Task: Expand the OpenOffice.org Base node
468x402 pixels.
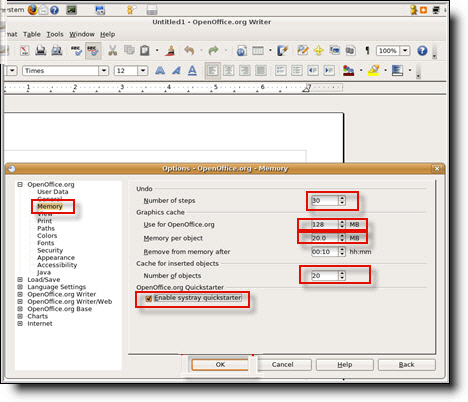Action: tap(20, 309)
